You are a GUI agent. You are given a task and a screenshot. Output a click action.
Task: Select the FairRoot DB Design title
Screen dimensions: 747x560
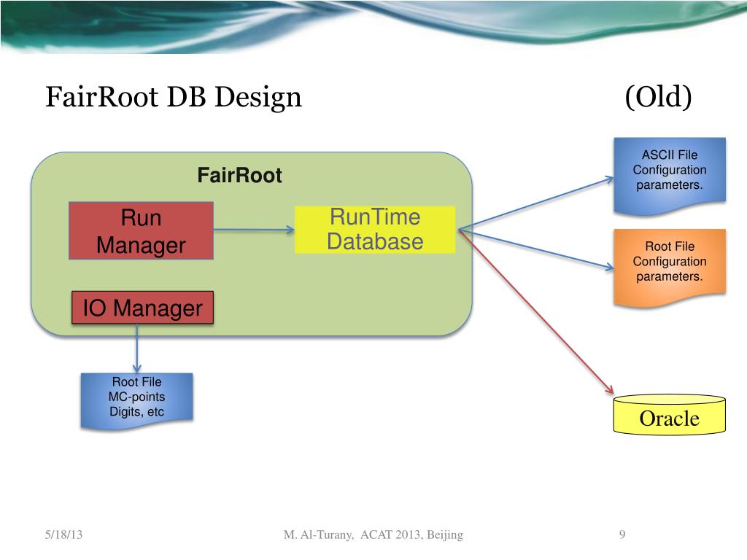click(x=174, y=97)
